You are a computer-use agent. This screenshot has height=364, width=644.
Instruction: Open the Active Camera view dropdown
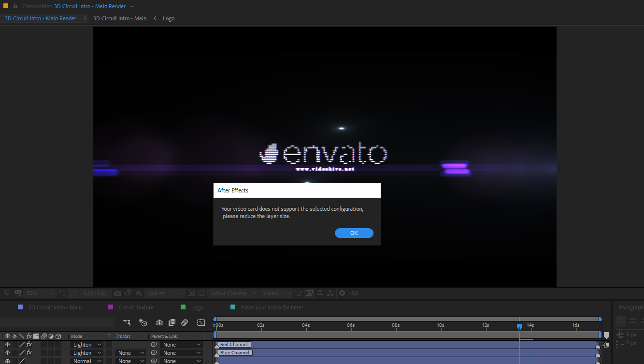pos(232,293)
